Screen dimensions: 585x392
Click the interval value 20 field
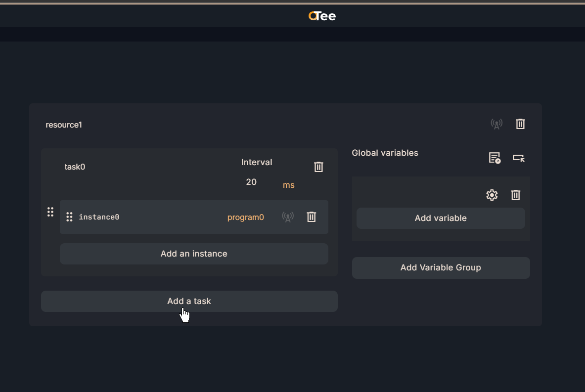[x=251, y=182]
